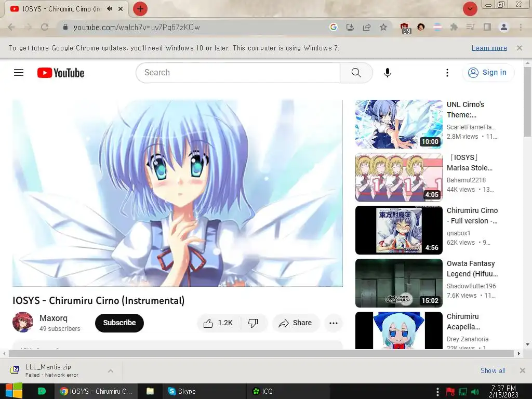Show hidden tray icons
Image resolution: width=532 pixels, height=399 pixels.
(x=437, y=392)
